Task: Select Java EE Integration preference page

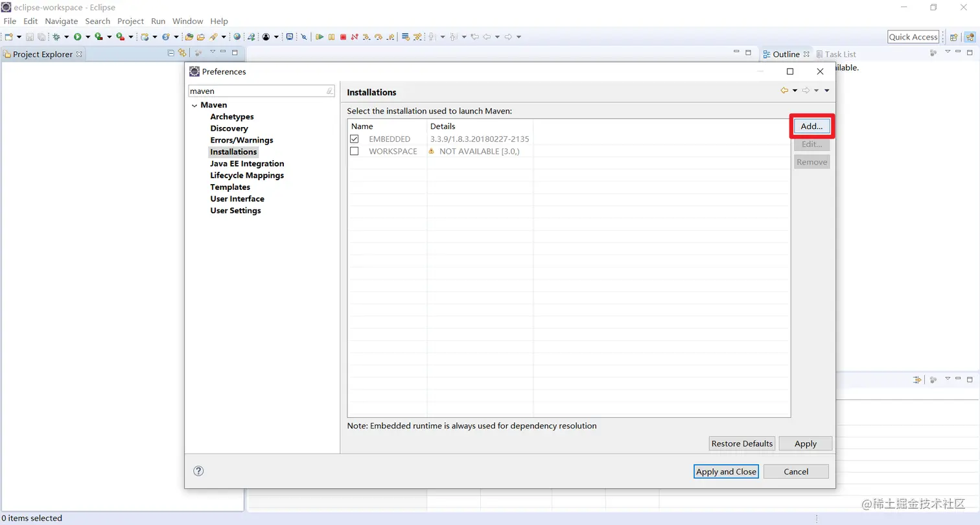Action: point(247,164)
